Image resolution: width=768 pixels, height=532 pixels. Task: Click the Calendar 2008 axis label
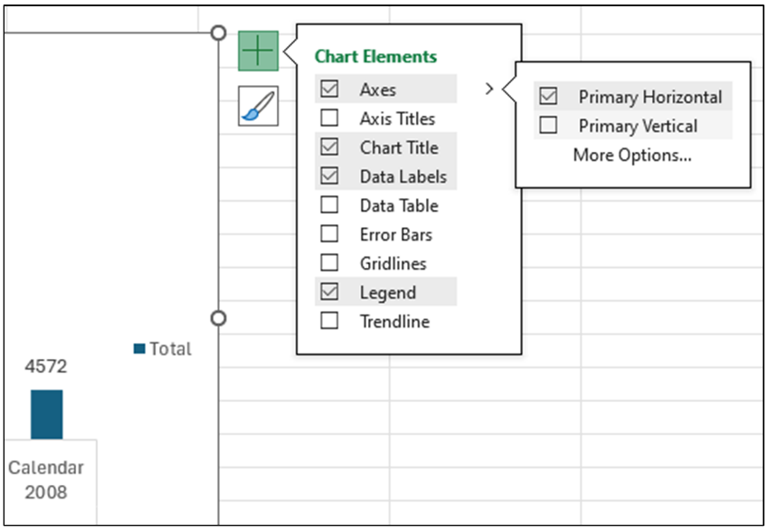[45, 480]
